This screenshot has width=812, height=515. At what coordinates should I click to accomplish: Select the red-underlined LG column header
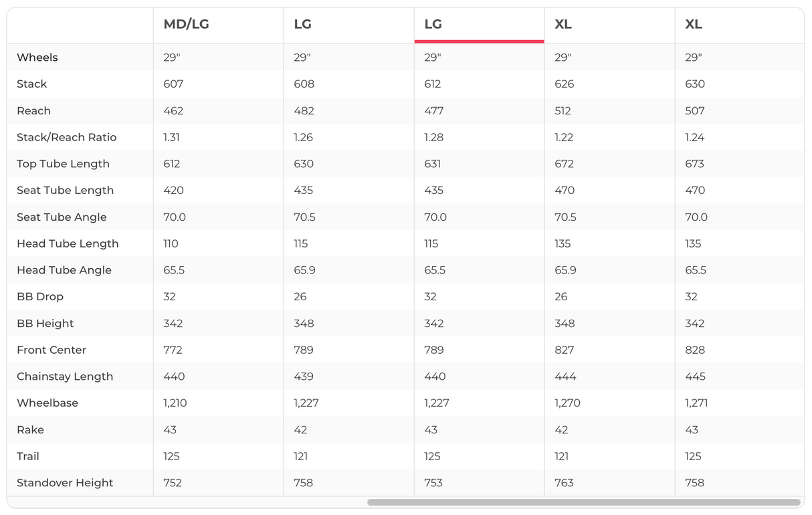click(x=433, y=25)
